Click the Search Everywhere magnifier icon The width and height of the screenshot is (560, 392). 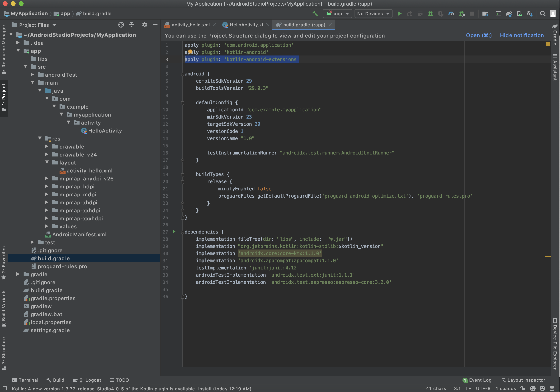click(543, 14)
